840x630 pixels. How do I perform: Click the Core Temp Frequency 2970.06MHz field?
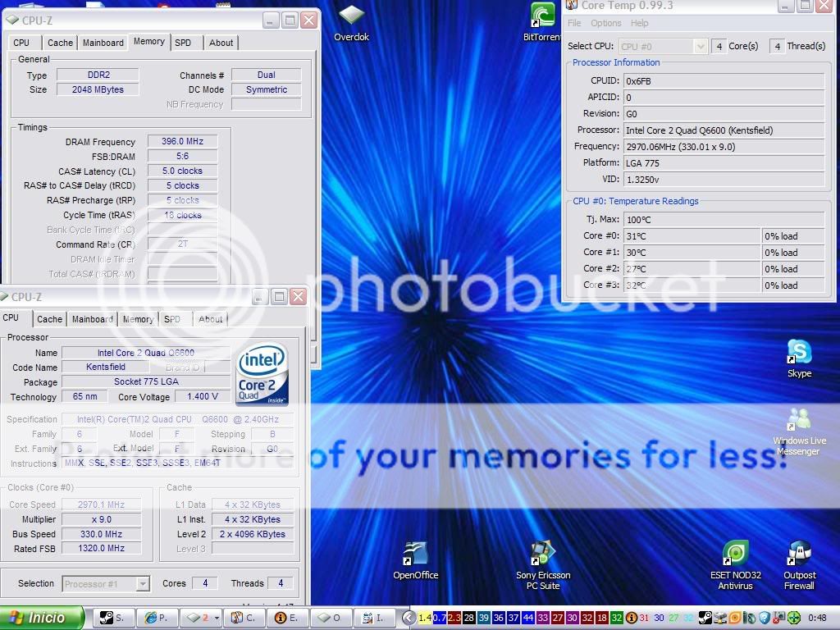coord(724,147)
